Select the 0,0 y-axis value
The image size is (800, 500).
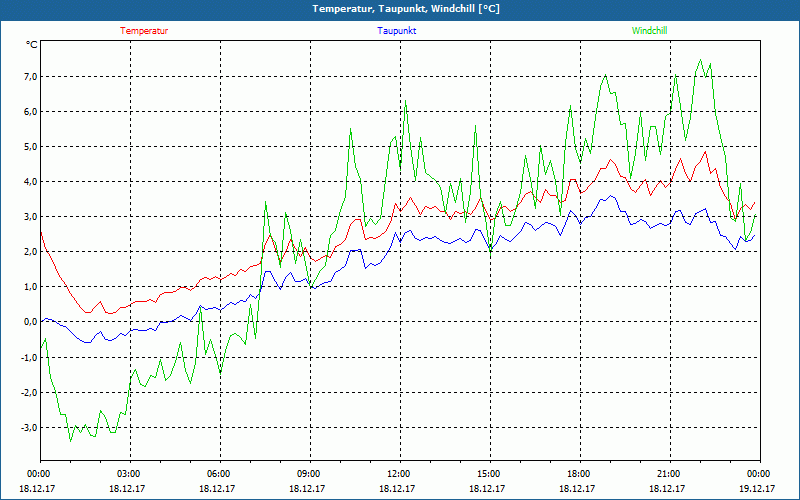[30, 322]
